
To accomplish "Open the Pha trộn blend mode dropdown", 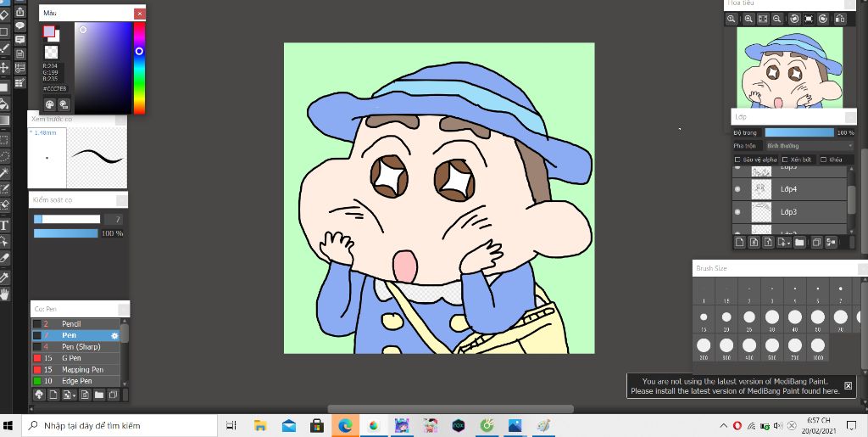I will 809,146.
